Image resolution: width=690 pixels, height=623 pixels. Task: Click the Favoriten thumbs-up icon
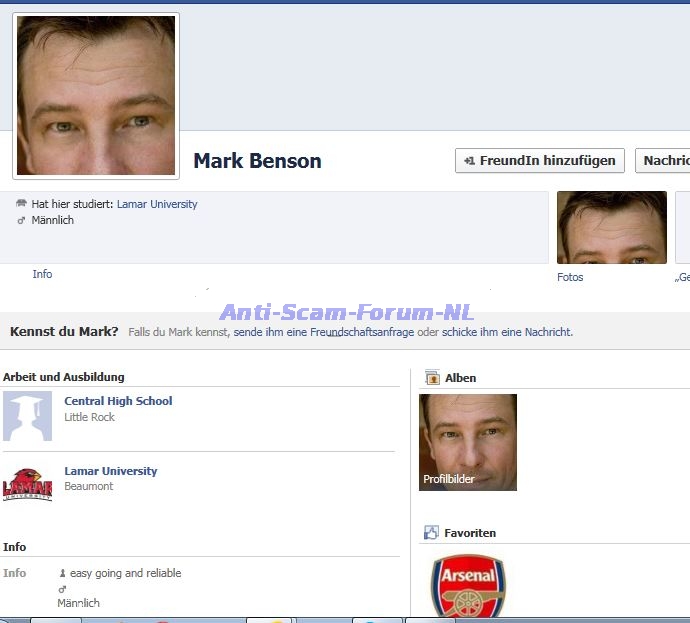[432, 533]
